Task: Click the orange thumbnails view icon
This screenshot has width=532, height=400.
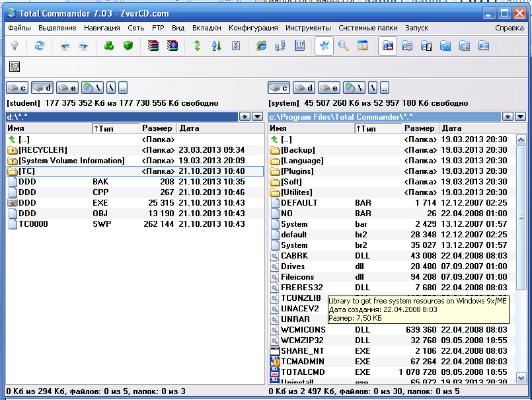Action: coord(362,46)
